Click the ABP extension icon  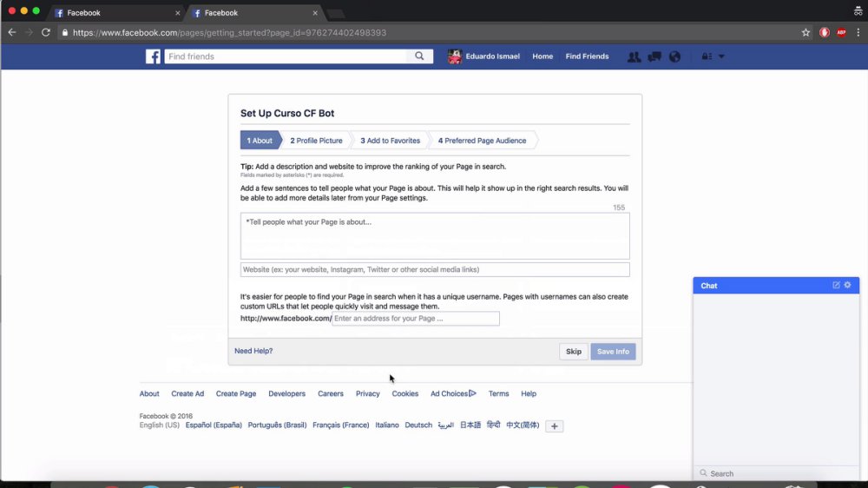(x=841, y=33)
